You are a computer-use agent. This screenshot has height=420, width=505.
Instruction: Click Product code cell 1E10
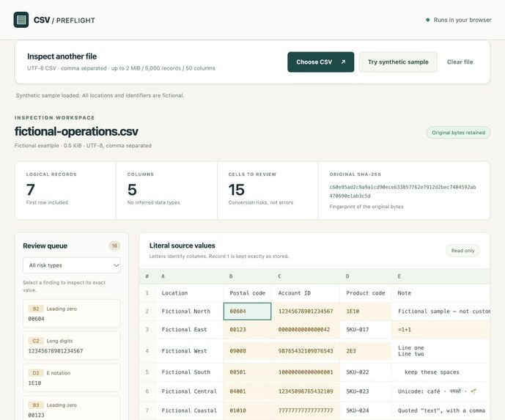(x=366, y=311)
